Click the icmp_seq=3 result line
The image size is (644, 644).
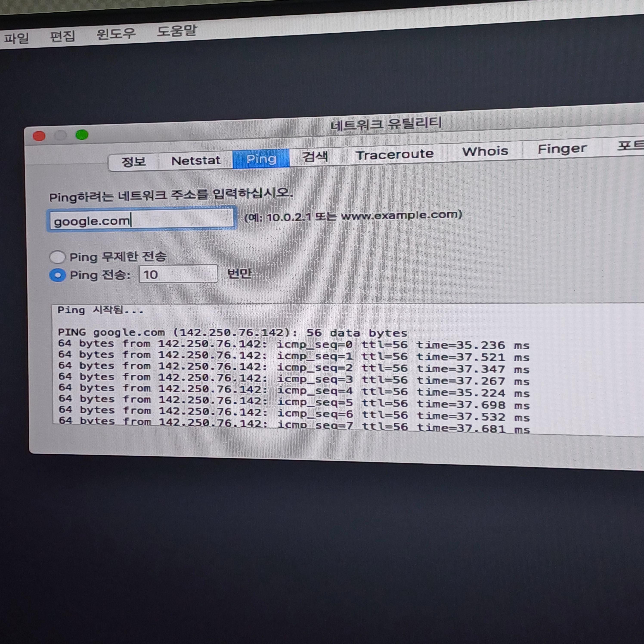294,379
